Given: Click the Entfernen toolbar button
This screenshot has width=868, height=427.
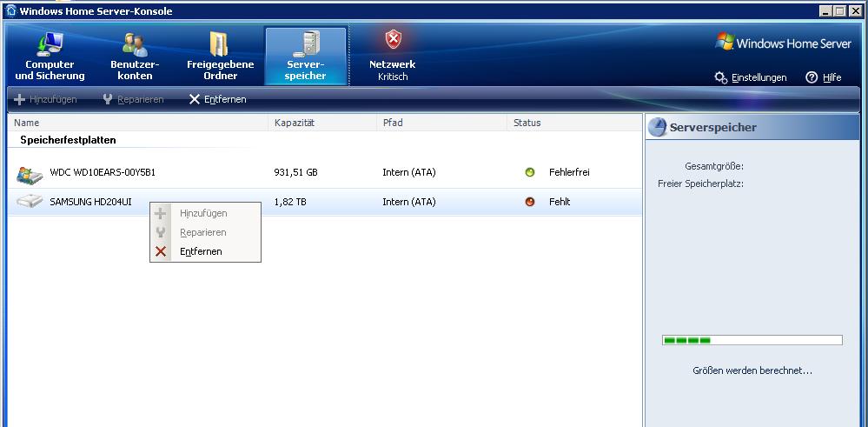Looking at the screenshot, I should (x=217, y=100).
